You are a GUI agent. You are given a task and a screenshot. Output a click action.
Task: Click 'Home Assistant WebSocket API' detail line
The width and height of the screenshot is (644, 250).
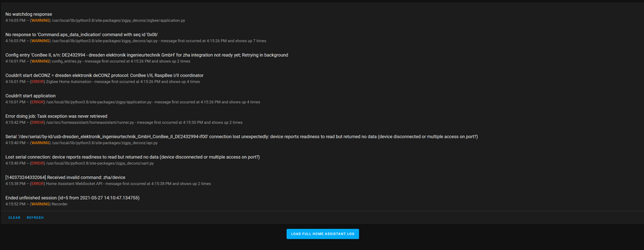[x=108, y=183]
